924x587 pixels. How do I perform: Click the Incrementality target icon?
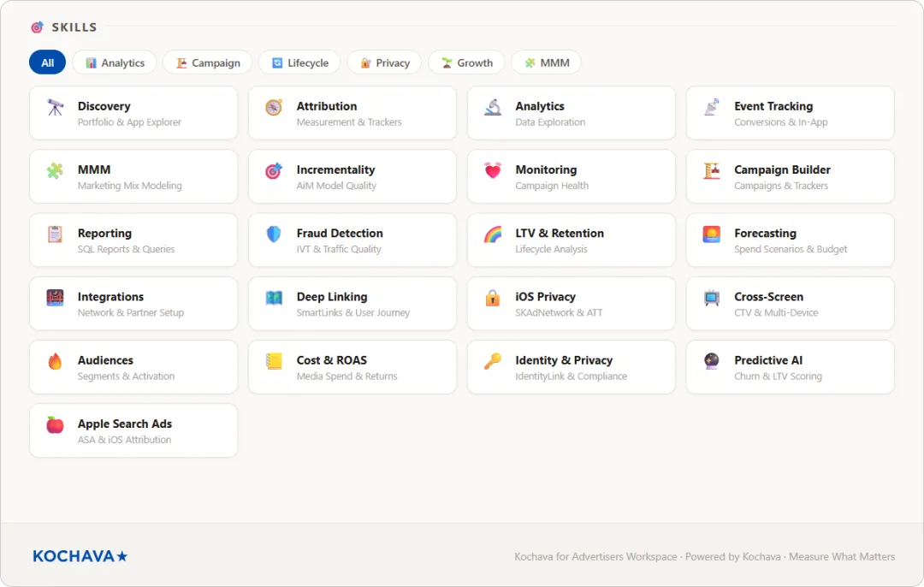click(274, 171)
